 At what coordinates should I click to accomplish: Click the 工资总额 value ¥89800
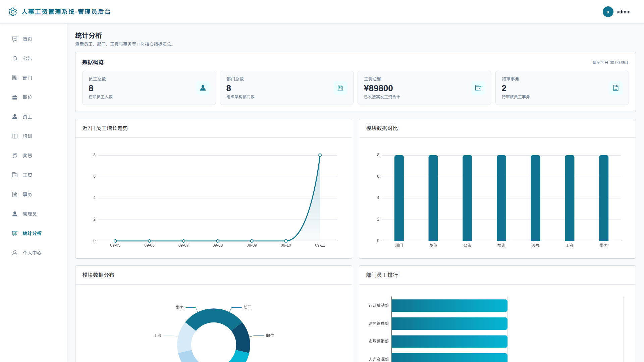click(378, 88)
